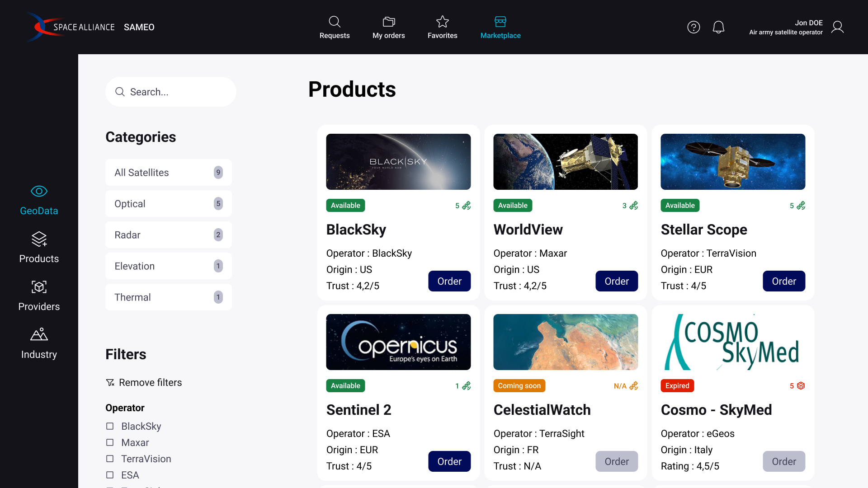
Task: Order the WorldView product
Action: tap(617, 281)
